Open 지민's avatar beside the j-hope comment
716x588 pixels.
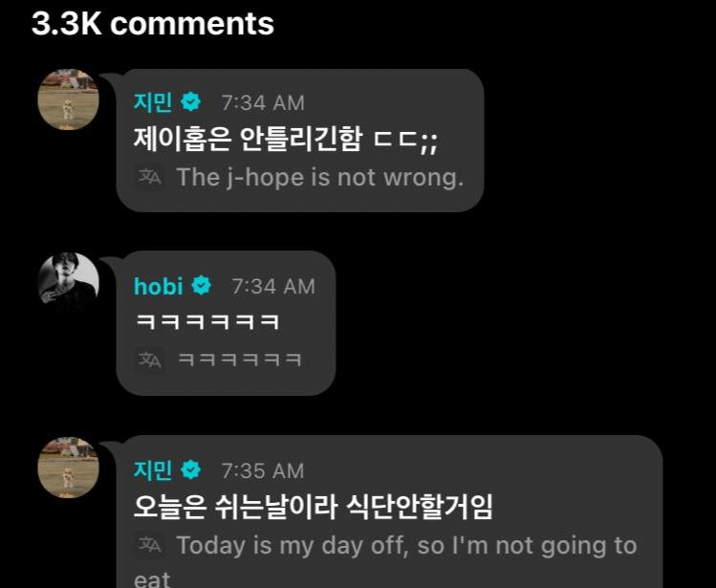point(69,99)
